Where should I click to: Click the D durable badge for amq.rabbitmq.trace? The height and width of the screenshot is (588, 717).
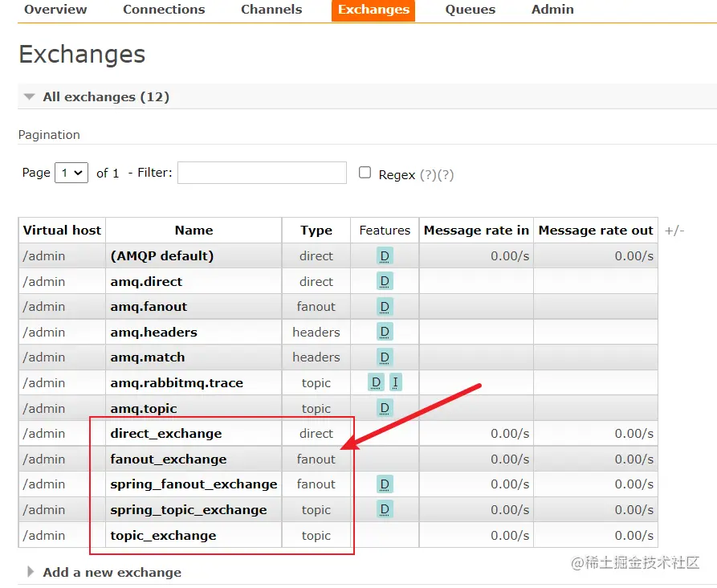click(x=376, y=382)
